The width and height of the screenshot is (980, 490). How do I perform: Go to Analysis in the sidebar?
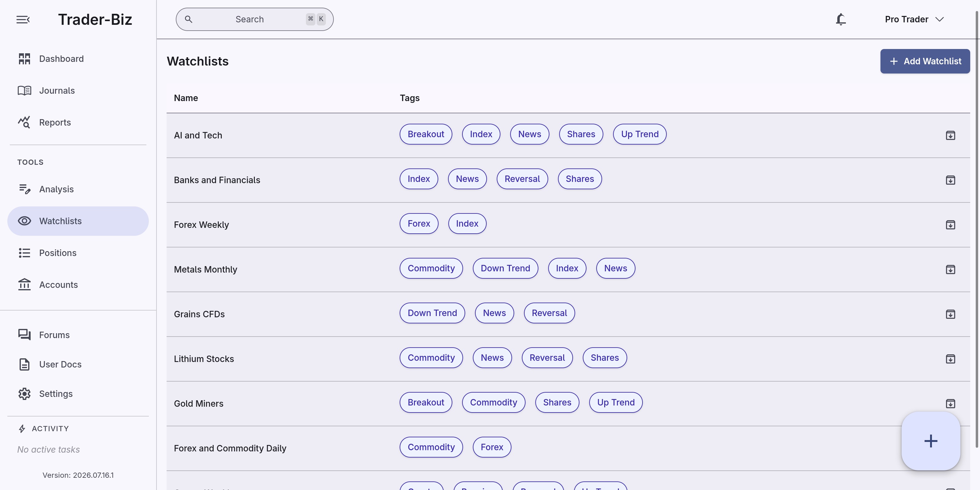click(78, 189)
